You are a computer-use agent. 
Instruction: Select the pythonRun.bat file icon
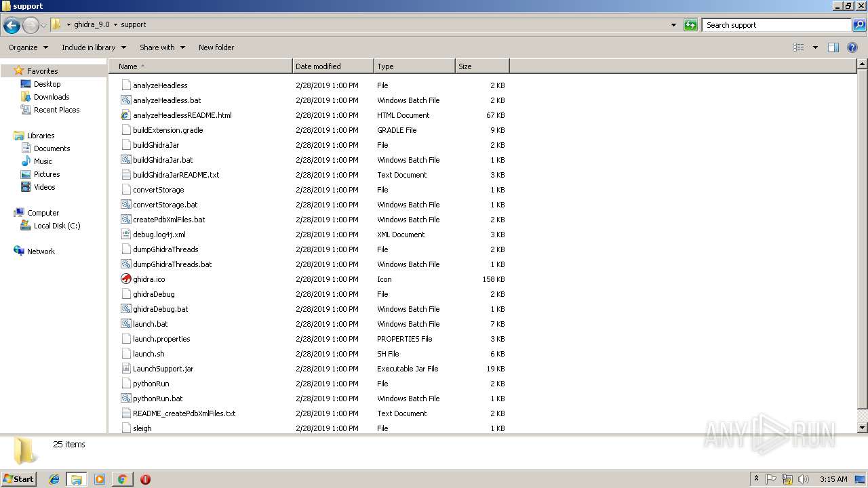tap(125, 399)
